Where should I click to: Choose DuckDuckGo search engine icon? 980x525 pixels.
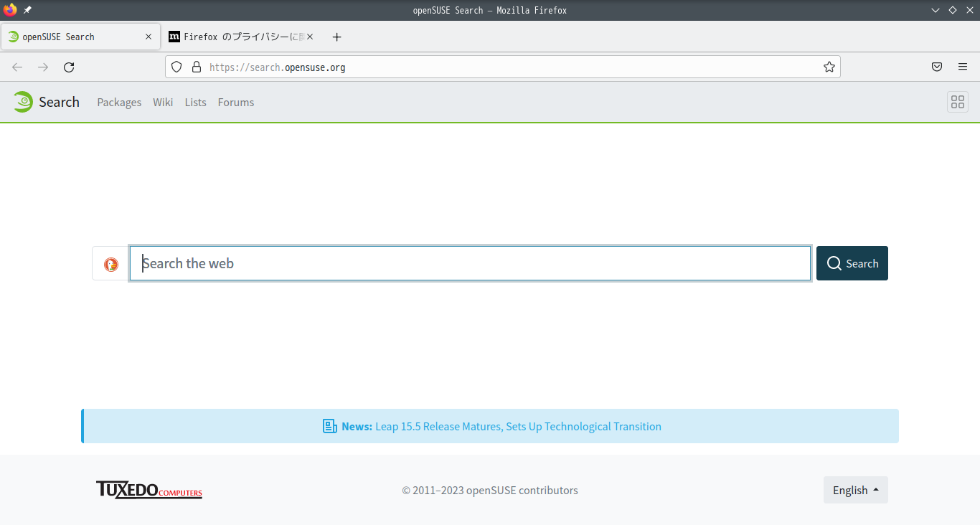(x=111, y=264)
